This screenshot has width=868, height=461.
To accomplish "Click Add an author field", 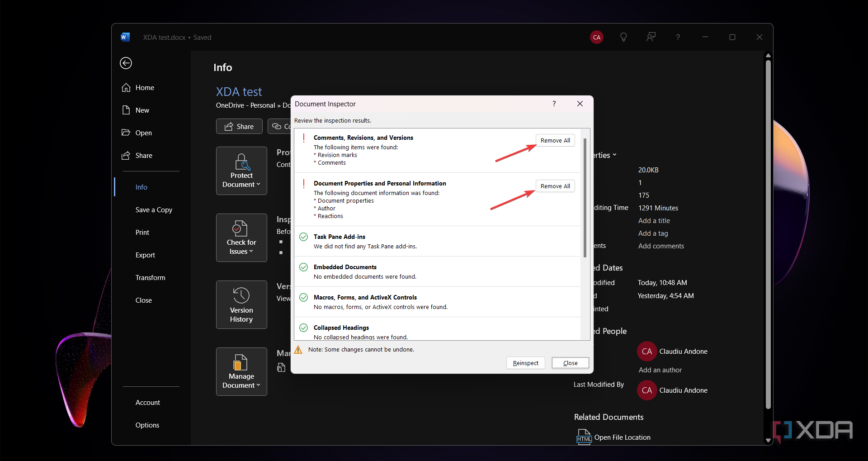I will (x=660, y=370).
